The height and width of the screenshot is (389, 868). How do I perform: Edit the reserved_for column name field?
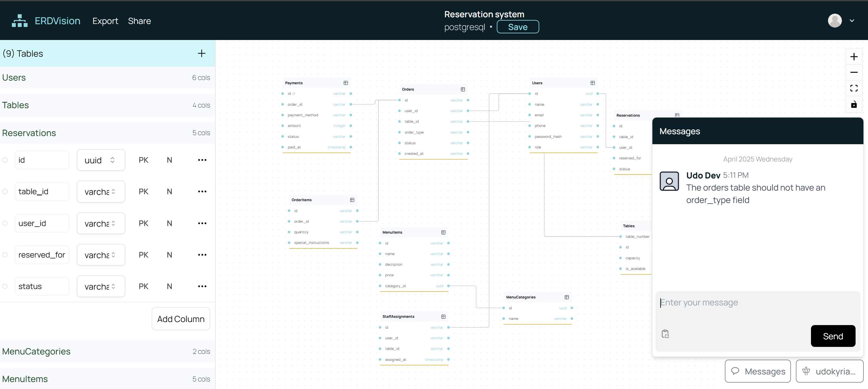pos(42,255)
